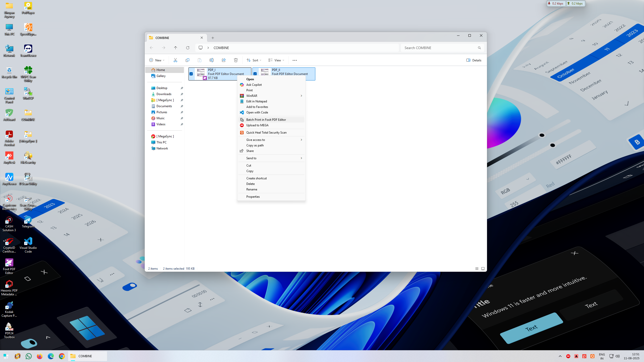Select Telegram desktop icon
Screen dimensions: 644x362
click(28, 222)
